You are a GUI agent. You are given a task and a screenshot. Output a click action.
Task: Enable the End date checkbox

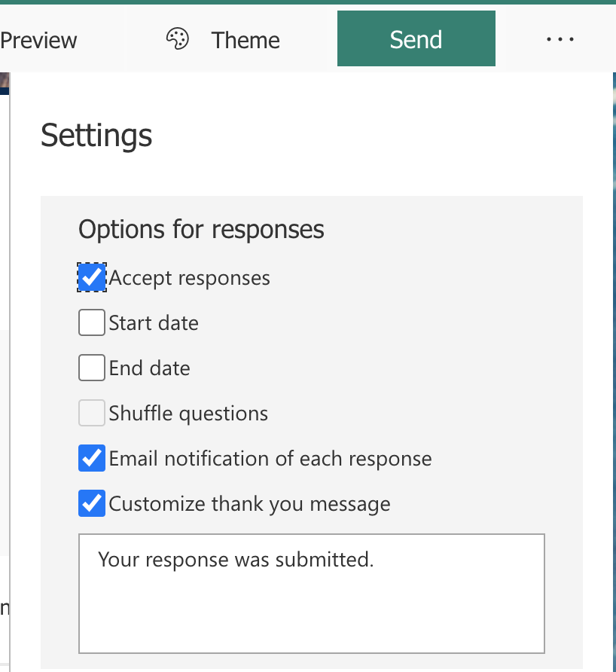click(x=92, y=368)
